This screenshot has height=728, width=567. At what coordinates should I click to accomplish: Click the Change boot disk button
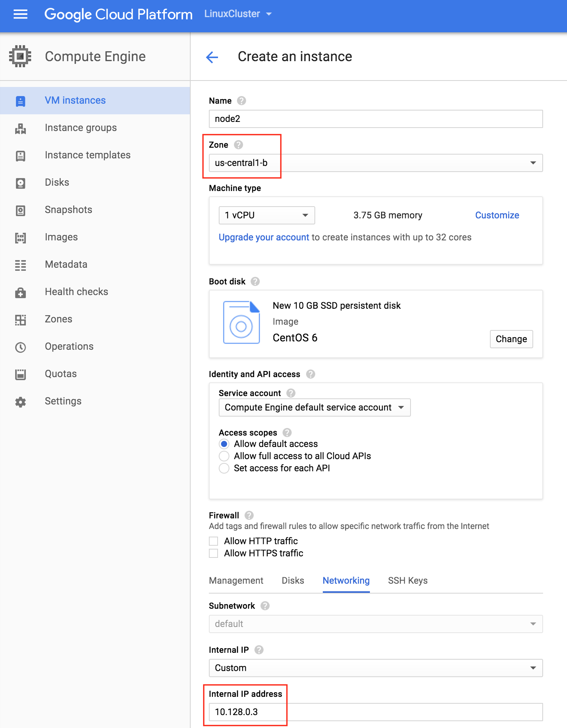pos(511,339)
